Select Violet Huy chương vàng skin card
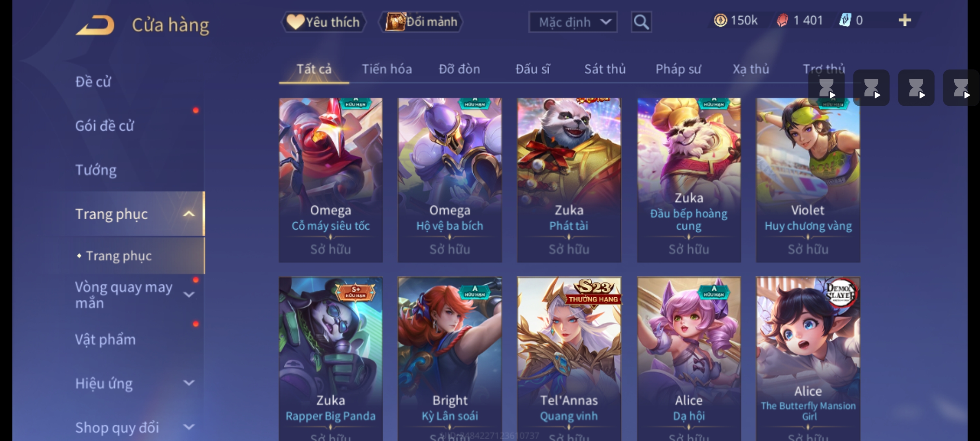The height and width of the screenshot is (441, 980). [x=808, y=180]
